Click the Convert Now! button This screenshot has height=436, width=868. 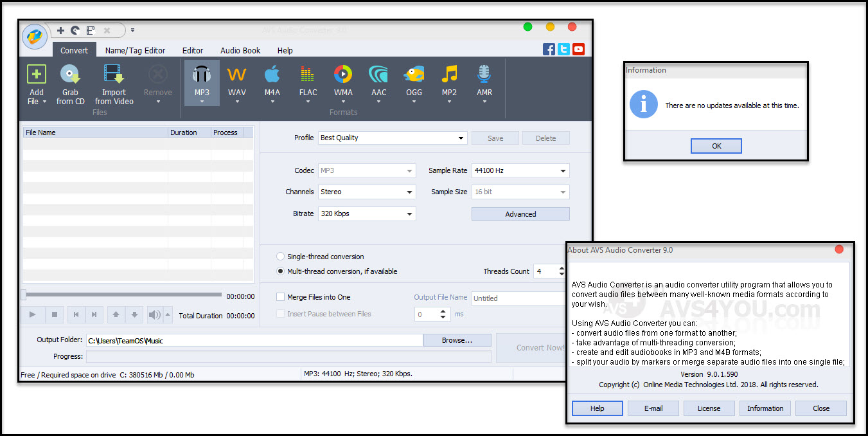pos(531,348)
